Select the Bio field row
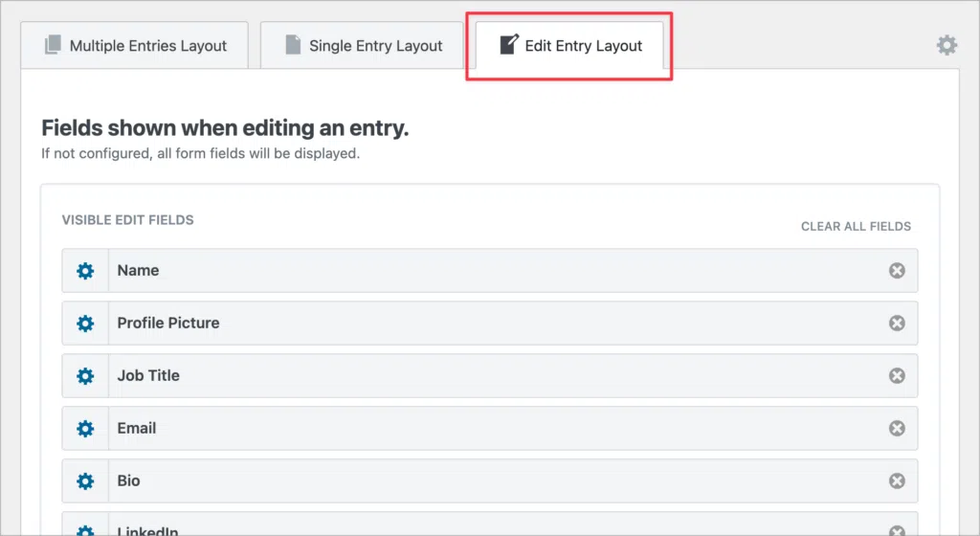This screenshot has width=980, height=536. pos(490,480)
